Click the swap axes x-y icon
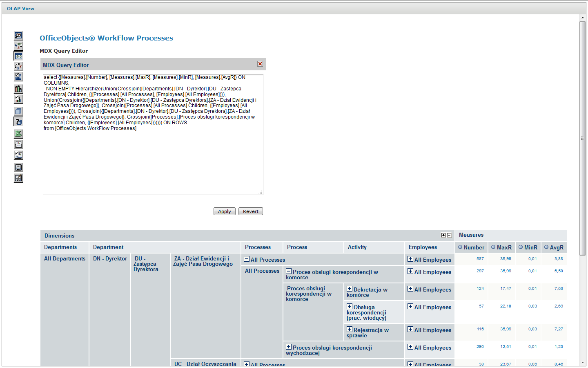Screen dimensions: 588x368 [18, 66]
